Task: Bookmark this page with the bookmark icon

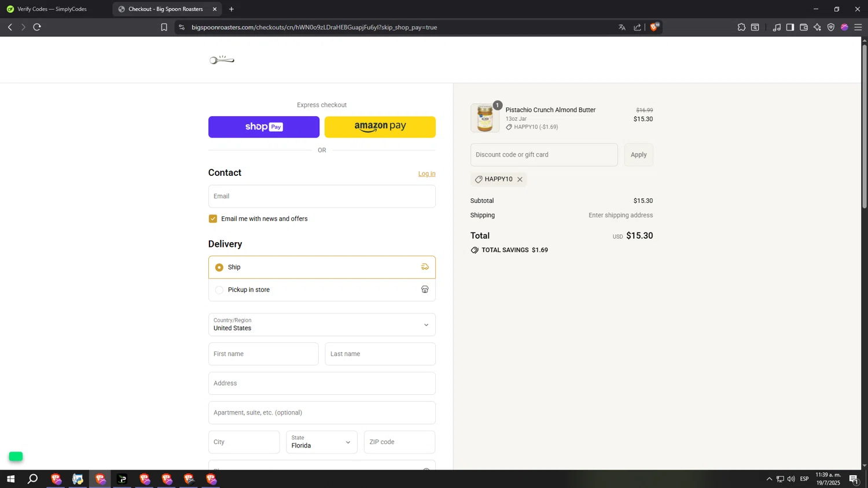Action: pyautogui.click(x=164, y=27)
